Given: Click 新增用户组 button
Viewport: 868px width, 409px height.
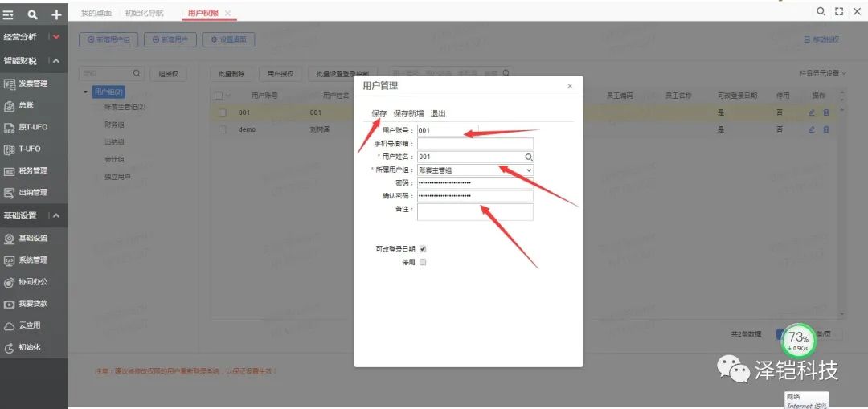Looking at the screenshot, I should pos(108,40).
